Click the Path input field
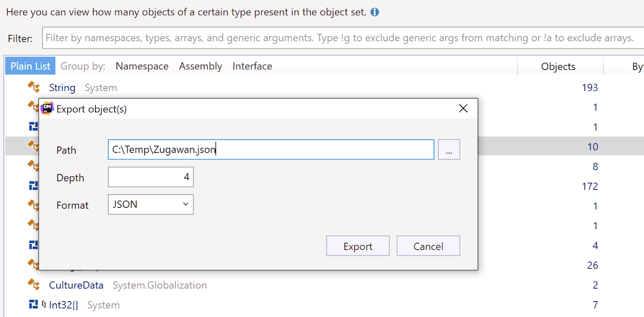This screenshot has width=644, height=317. click(x=270, y=150)
